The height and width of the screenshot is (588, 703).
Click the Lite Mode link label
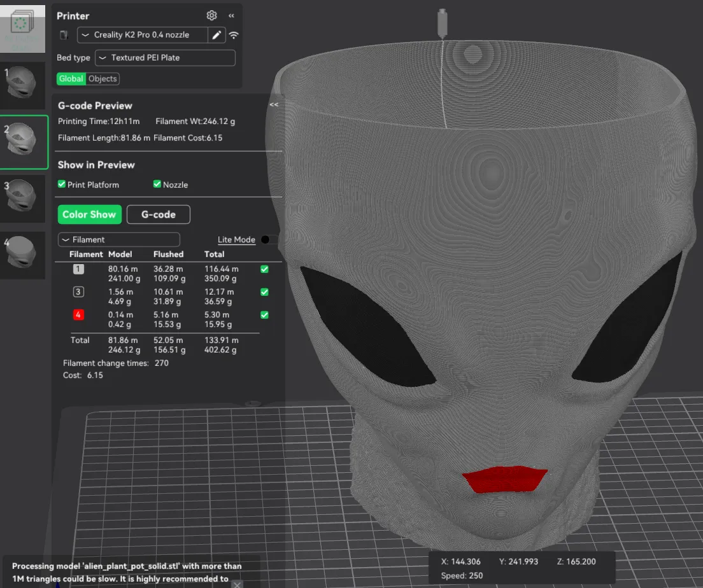click(236, 240)
